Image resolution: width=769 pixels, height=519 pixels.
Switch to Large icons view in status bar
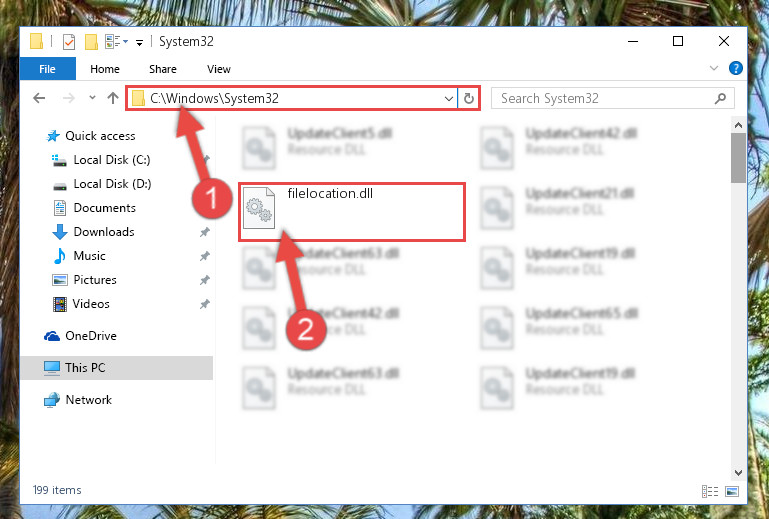pyautogui.click(x=732, y=491)
